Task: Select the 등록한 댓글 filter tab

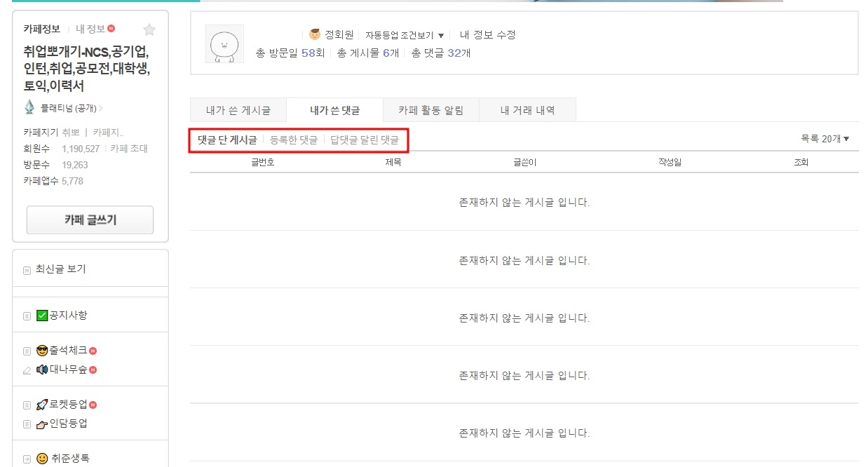Action: point(294,139)
